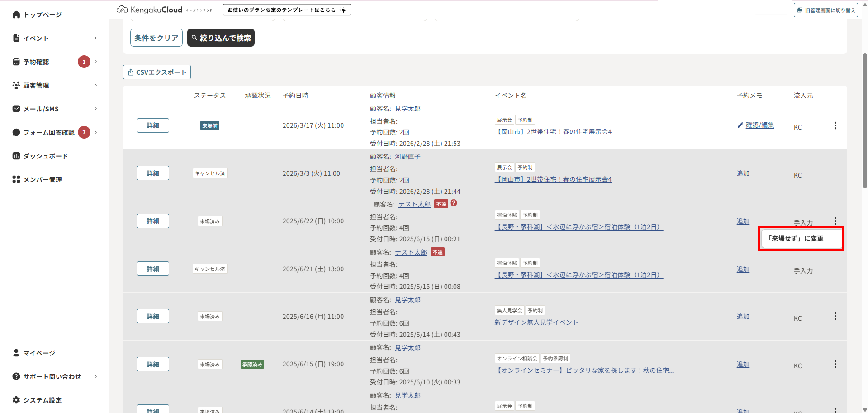The width and height of the screenshot is (868, 413).
Task: Export list with CSVエクスポート button
Action: [157, 72]
